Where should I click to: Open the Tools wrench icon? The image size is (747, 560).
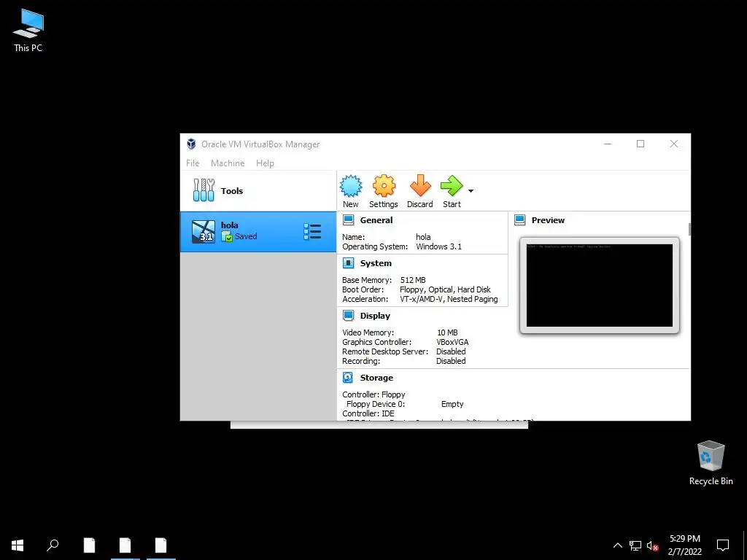coord(204,190)
